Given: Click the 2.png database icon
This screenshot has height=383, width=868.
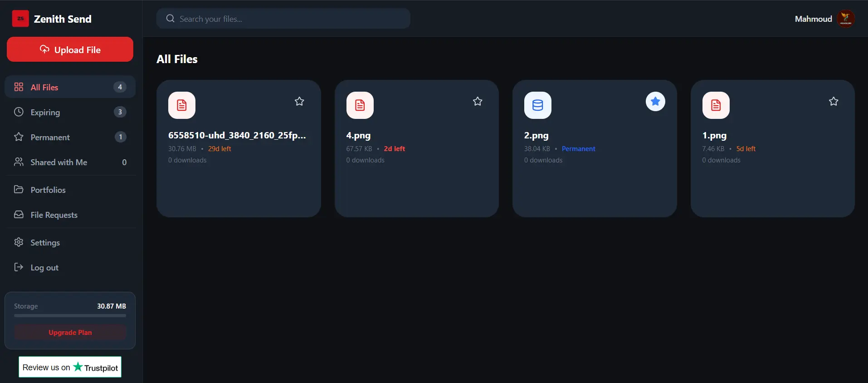Looking at the screenshot, I should click(x=538, y=105).
